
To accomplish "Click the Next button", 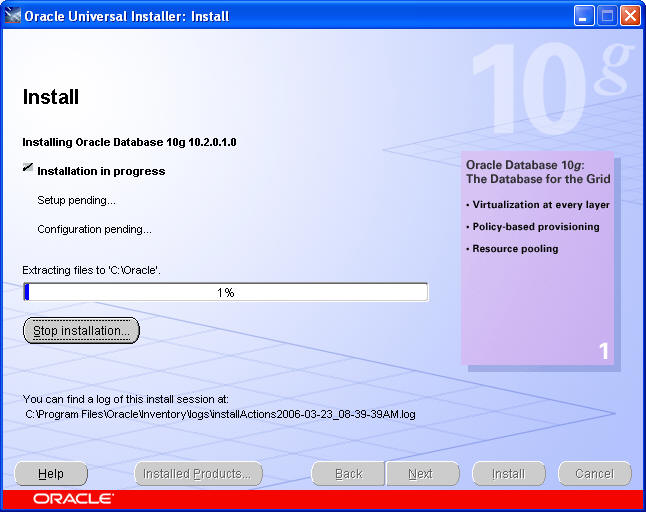I will (421, 474).
